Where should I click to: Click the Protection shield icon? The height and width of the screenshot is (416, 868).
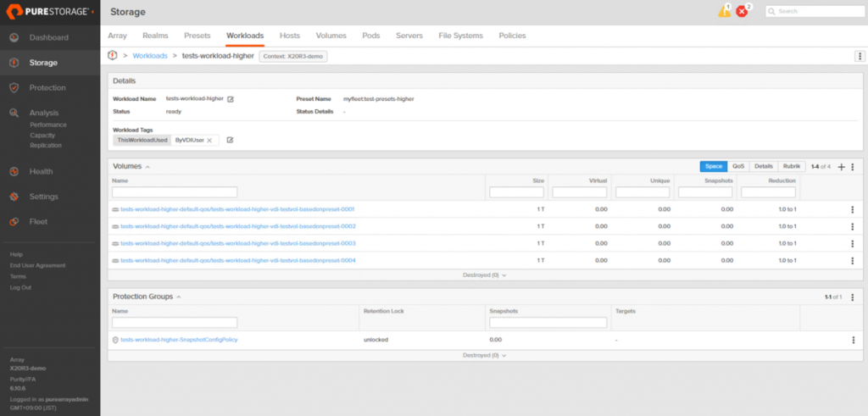14,87
